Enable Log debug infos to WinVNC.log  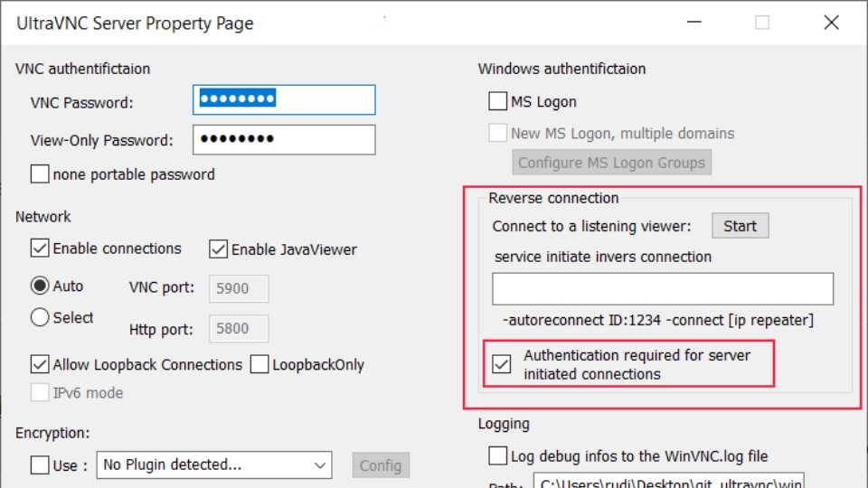tap(497, 455)
